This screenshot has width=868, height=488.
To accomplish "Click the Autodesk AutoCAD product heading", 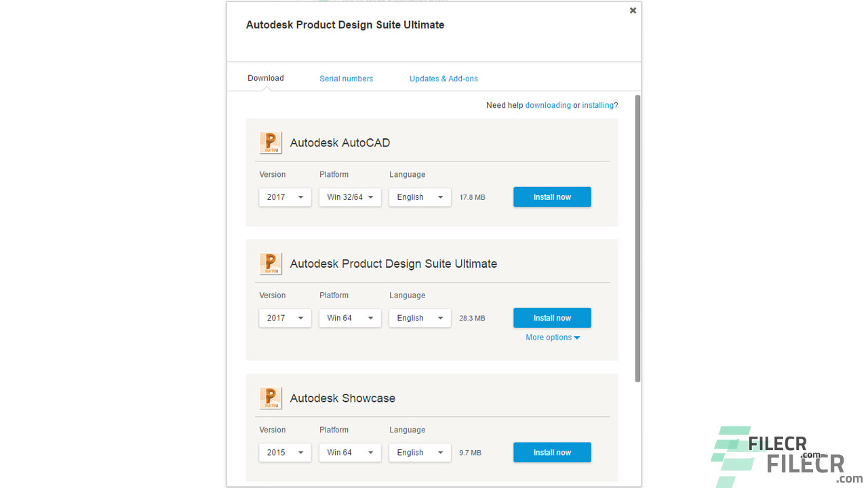I will coord(340,143).
